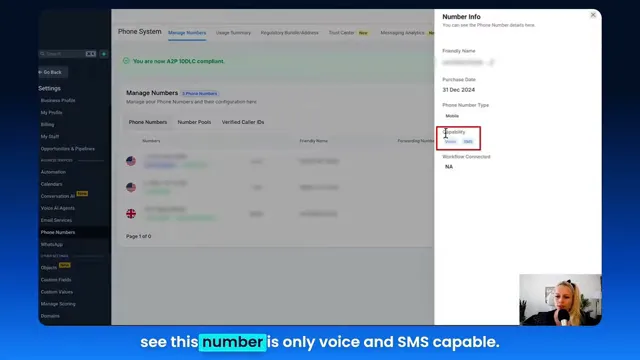
Task: Switch to the Manage Numbers tab
Action: pyautogui.click(x=187, y=33)
